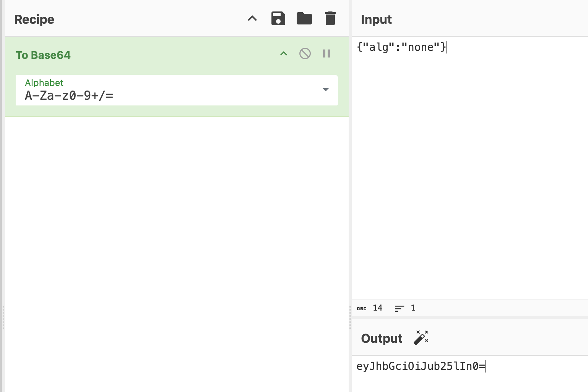Open the load recipe folder icon
The width and height of the screenshot is (588, 392).
point(304,18)
